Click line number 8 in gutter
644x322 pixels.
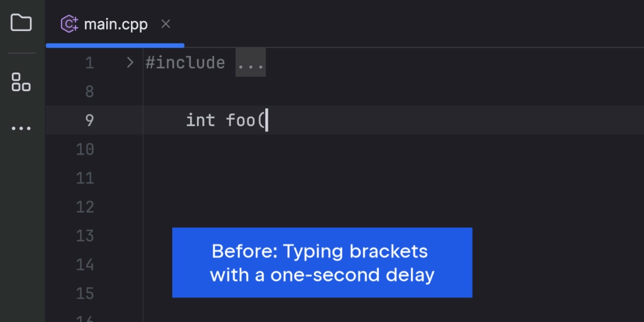[x=89, y=92]
